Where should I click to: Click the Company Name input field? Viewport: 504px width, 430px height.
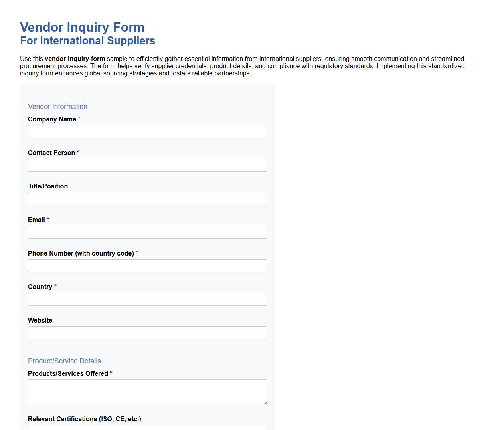(147, 131)
